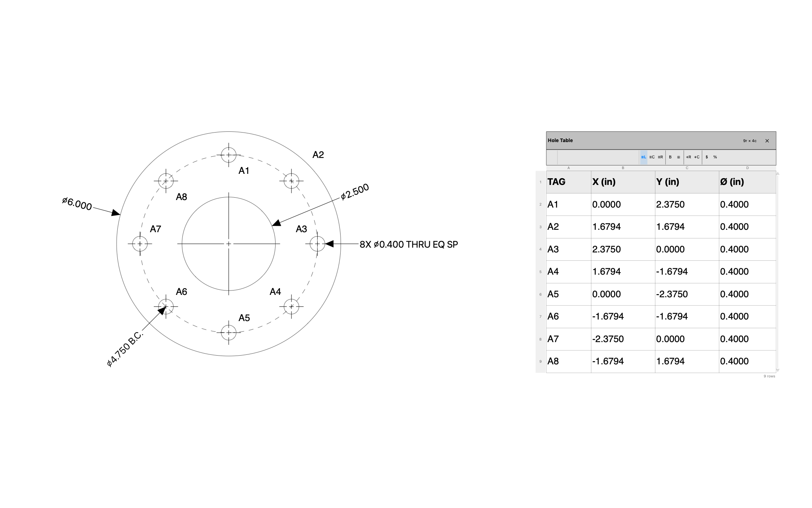Toggle bold formatting in Hole Table toolbar
Screen dimensions: 812x508
[x=670, y=157]
